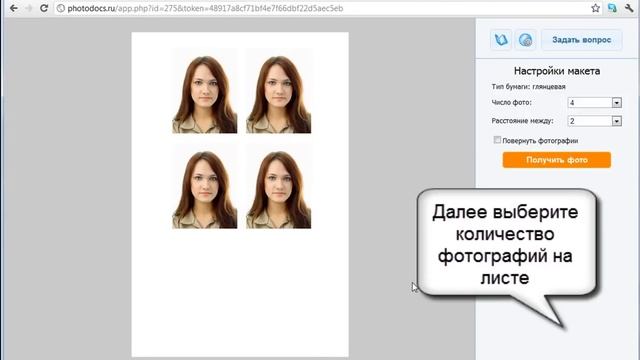This screenshot has width=640, height=360.
Task: Click the Тип бумаги: глянцевая text
Action: tap(528, 87)
